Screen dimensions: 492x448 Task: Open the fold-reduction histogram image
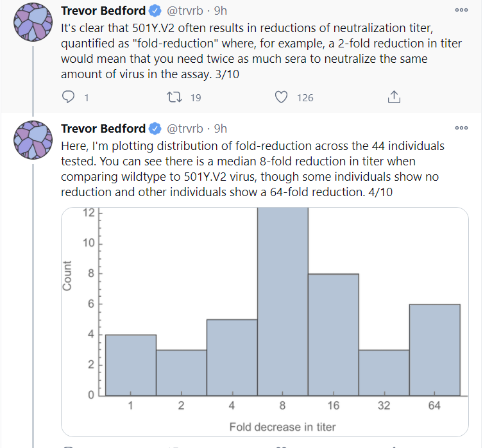(x=264, y=320)
